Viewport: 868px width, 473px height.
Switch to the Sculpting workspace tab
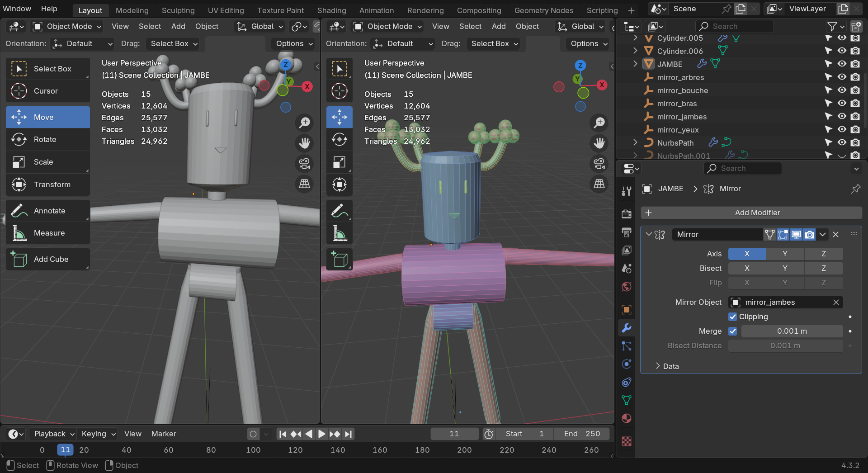tap(178, 10)
